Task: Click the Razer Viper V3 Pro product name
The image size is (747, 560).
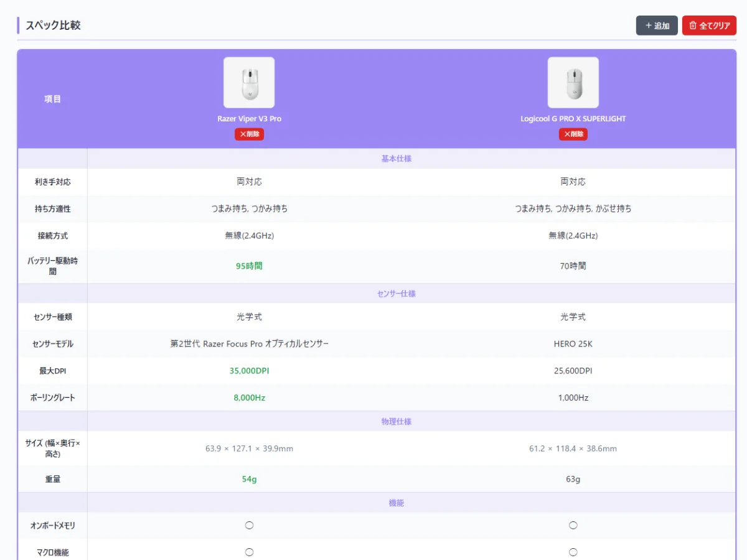Action: pyautogui.click(x=249, y=119)
